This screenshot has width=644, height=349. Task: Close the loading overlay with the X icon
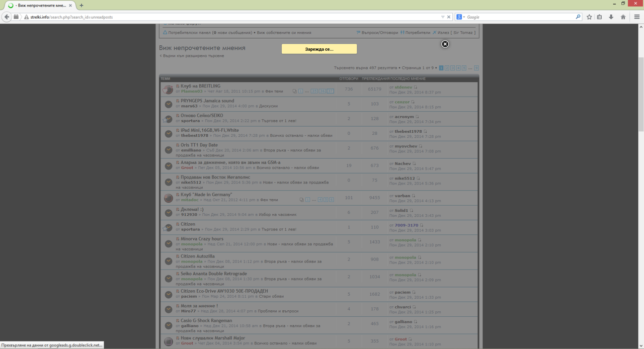445,44
